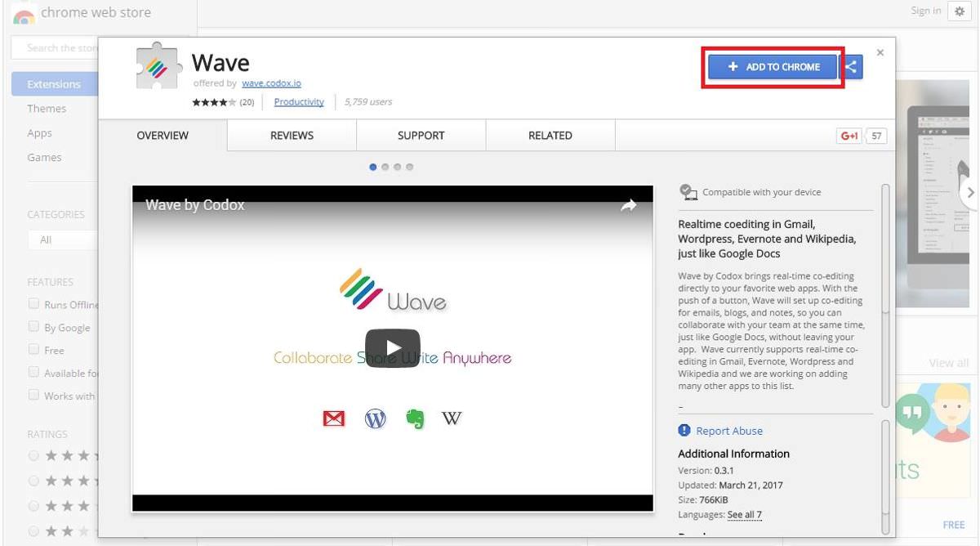This screenshot has width=980, height=546.
Task: Click the share arrow on the video
Action: tap(628, 206)
